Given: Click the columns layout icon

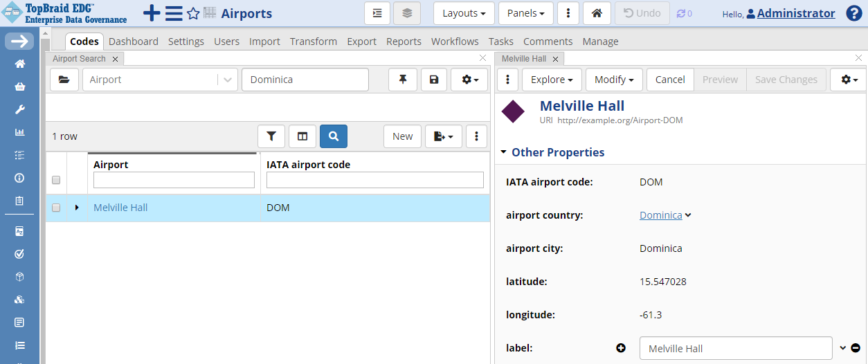Looking at the screenshot, I should click(x=302, y=136).
